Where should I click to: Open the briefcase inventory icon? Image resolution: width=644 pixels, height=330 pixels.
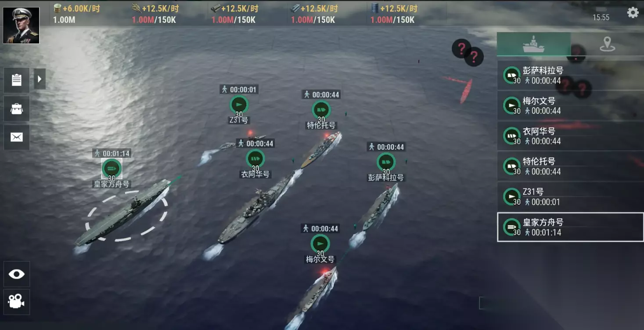click(17, 109)
